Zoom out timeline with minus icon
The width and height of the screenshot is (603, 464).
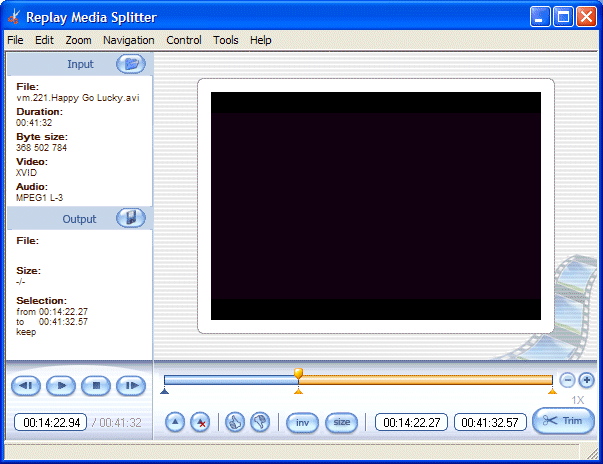pos(567,380)
